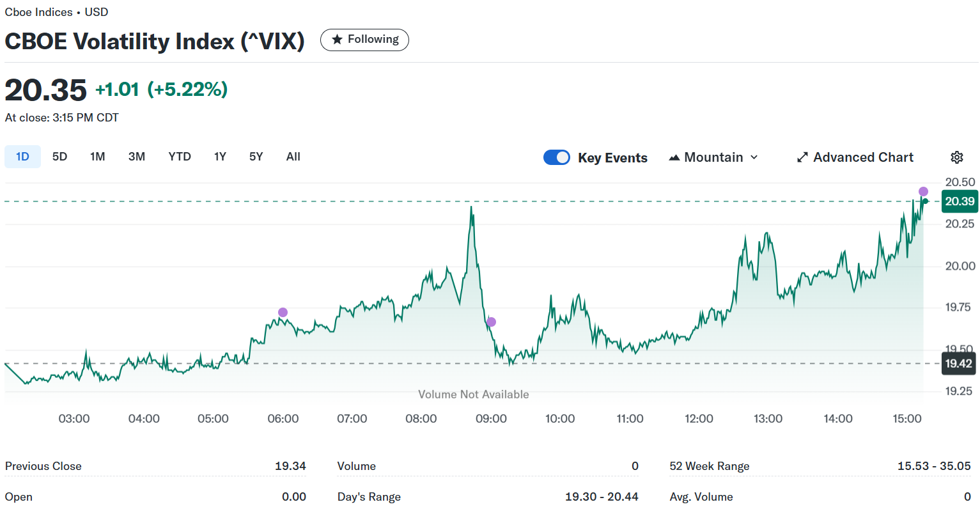Show the 5Y time range
980x509 pixels.
[x=256, y=157]
